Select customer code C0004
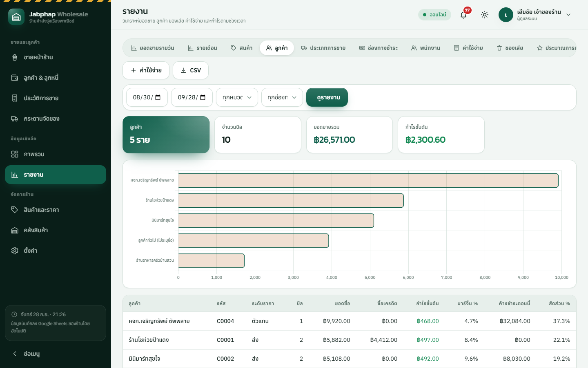 point(225,321)
